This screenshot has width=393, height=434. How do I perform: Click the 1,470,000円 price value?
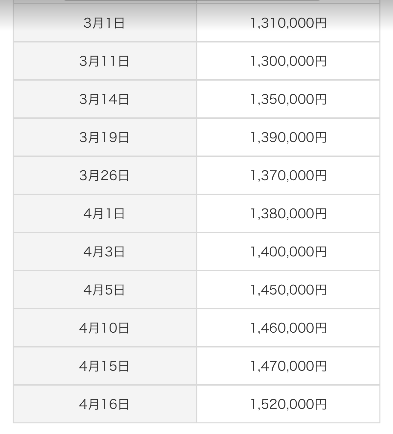[288, 366]
